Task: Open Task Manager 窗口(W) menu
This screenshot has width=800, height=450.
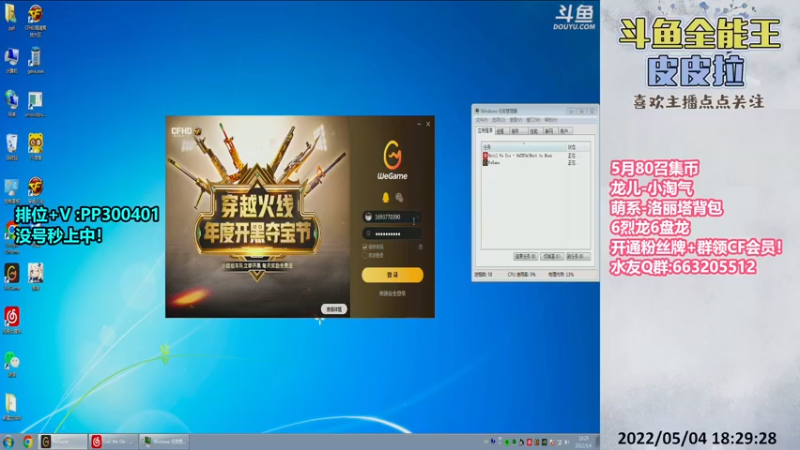Action: (533, 120)
